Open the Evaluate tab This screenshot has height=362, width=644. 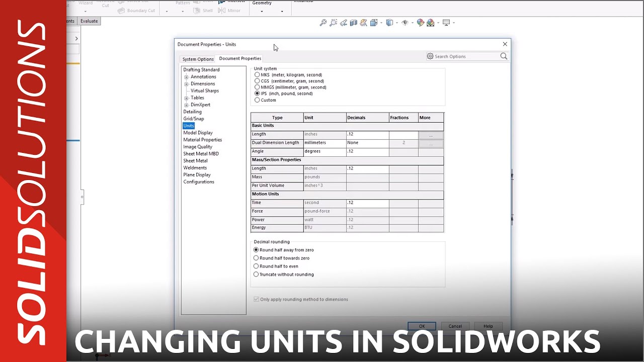89,21
